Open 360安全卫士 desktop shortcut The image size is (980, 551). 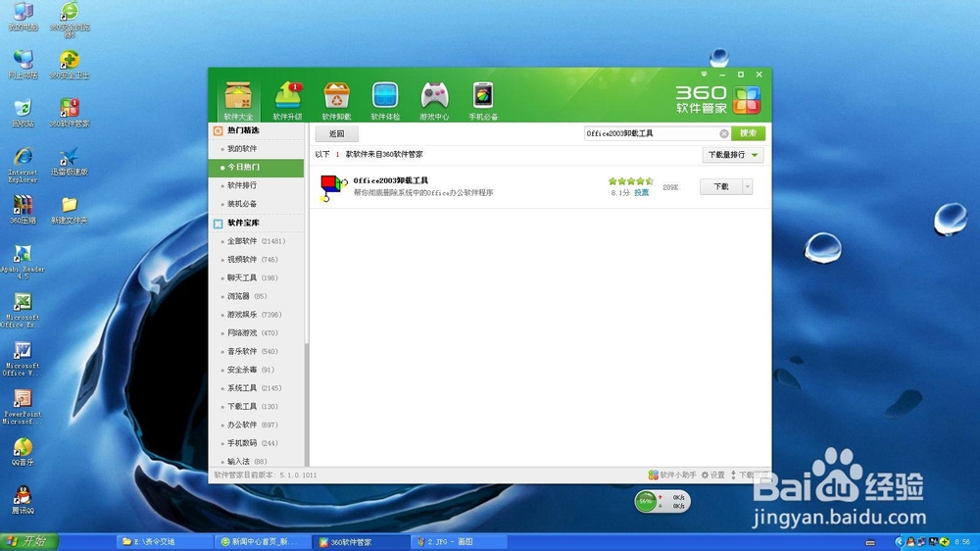click(x=70, y=65)
